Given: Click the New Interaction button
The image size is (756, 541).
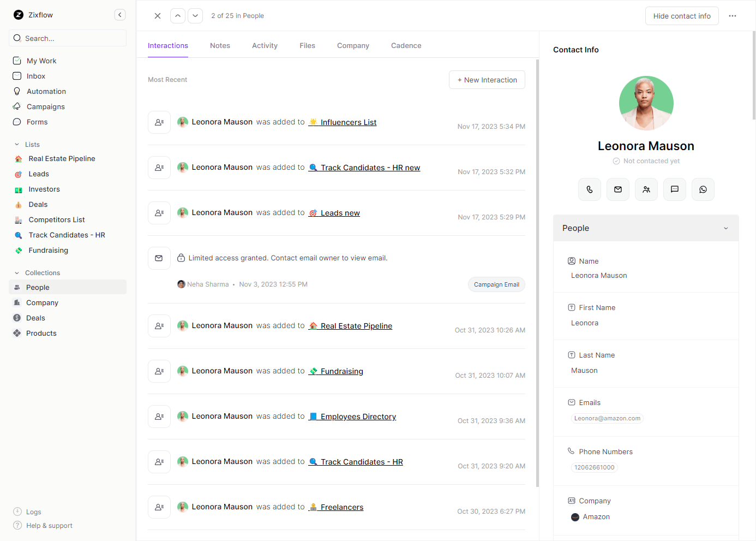Looking at the screenshot, I should tap(487, 80).
